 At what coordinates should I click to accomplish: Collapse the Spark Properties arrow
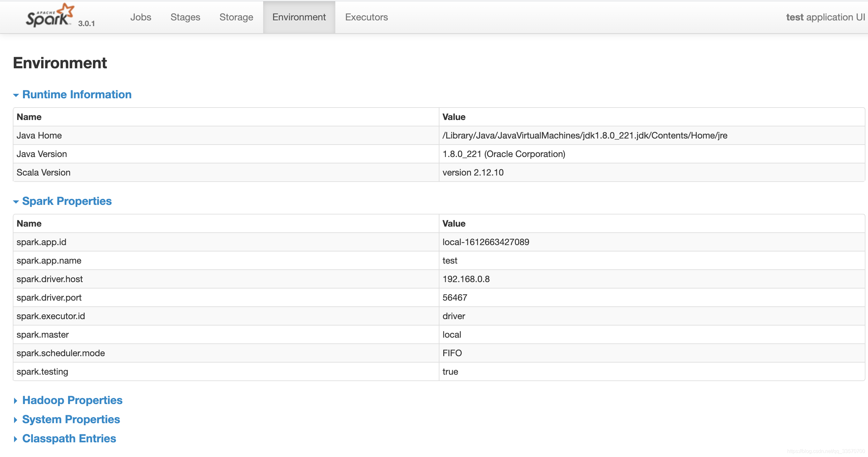pyautogui.click(x=16, y=202)
